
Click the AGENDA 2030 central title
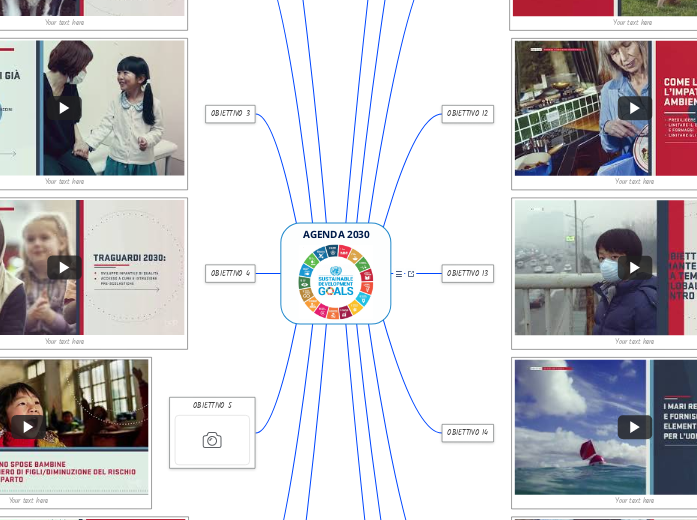pyautogui.click(x=336, y=234)
